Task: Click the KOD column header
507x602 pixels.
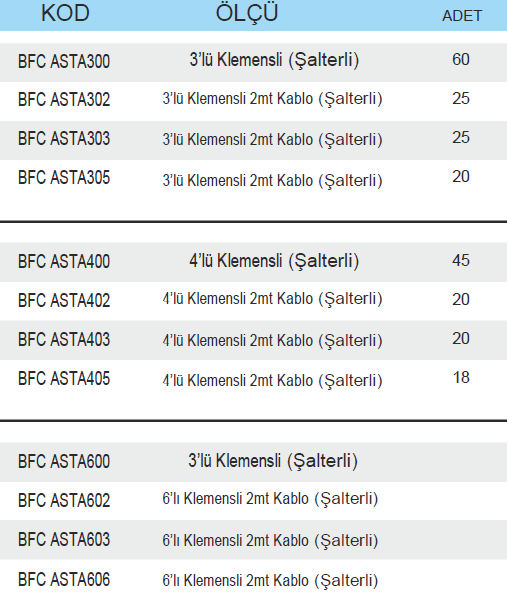Action: (65, 13)
